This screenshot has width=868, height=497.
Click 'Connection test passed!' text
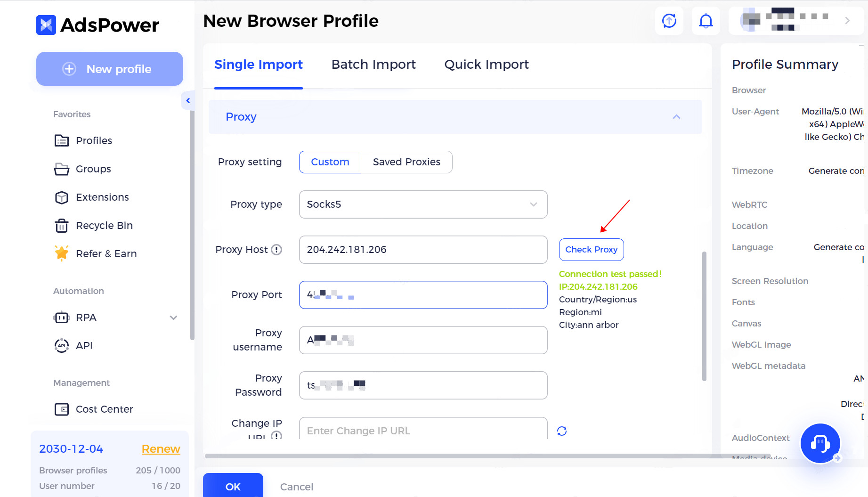point(610,274)
